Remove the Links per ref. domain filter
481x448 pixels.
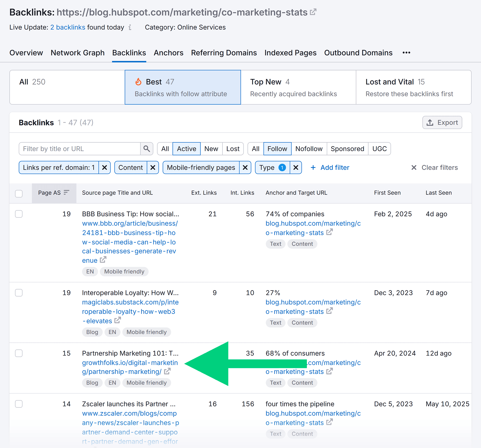(104, 167)
